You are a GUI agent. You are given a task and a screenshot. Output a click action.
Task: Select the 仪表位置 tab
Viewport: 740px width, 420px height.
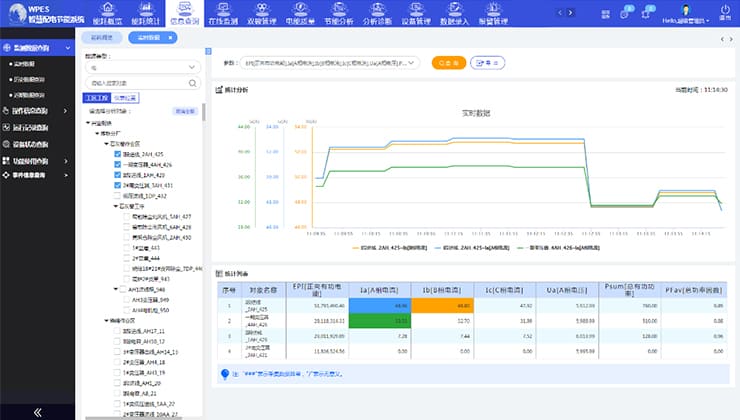(125, 98)
